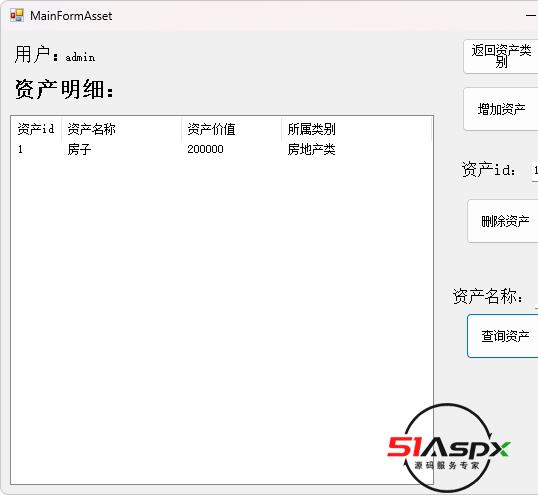The height and width of the screenshot is (495, 538).
Task: Select the 资产价值 column header
Action: coord(231,129)
